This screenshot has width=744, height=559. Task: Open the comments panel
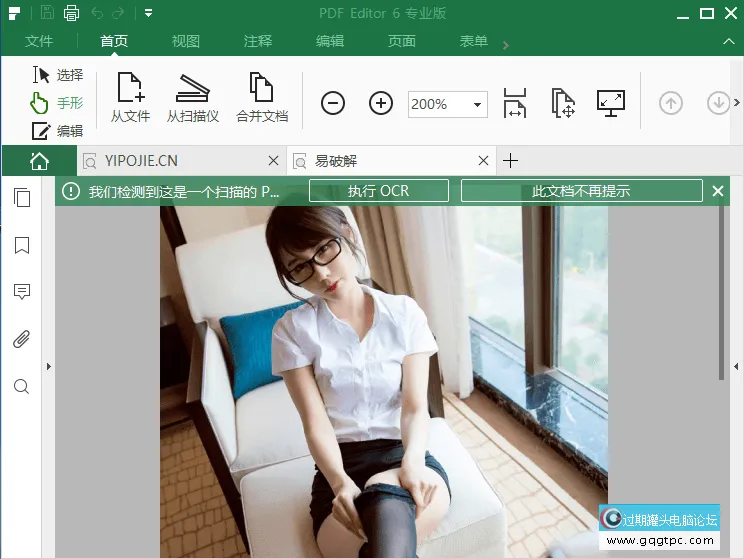click(x=22, y=291)
